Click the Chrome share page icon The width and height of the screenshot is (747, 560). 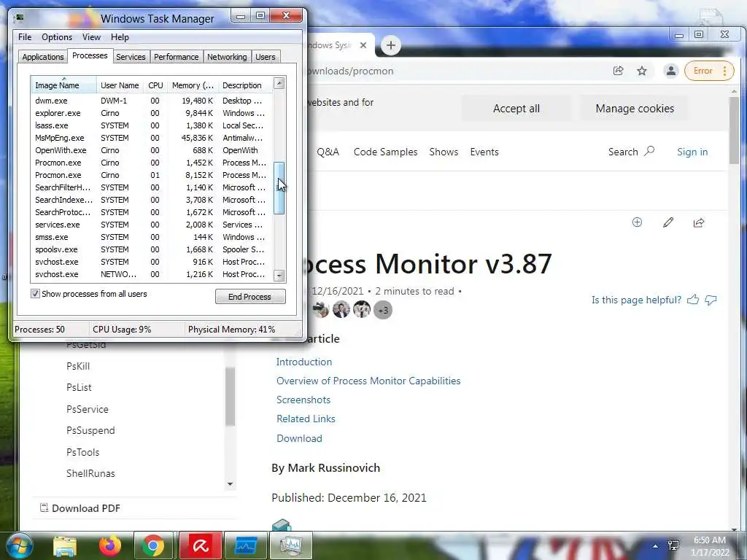pos(618,71)
